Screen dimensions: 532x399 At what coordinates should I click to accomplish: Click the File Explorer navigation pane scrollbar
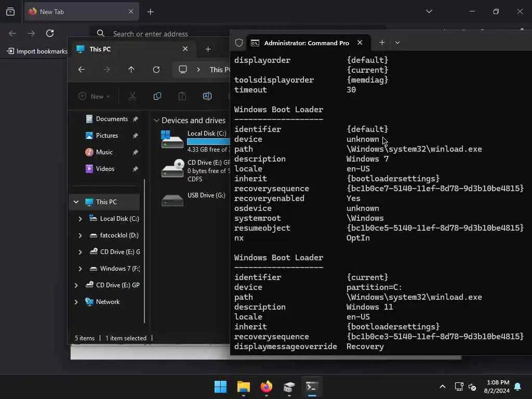(x=144, y=251)
